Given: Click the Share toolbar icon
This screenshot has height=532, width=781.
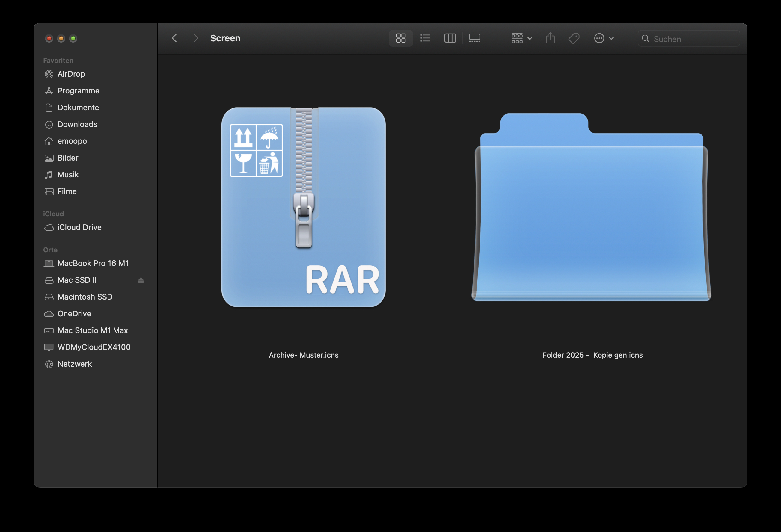Looking at the screenshot, I should coord(550,38).
